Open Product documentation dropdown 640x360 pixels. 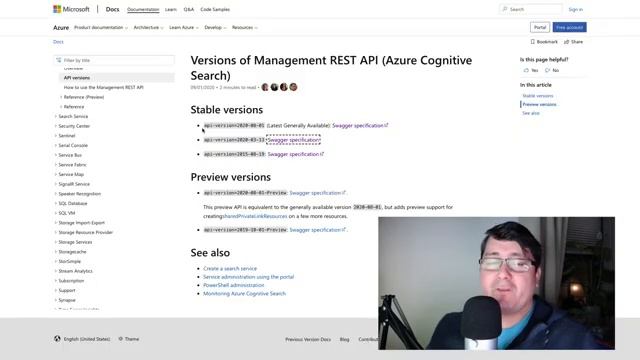coord(100,27)
